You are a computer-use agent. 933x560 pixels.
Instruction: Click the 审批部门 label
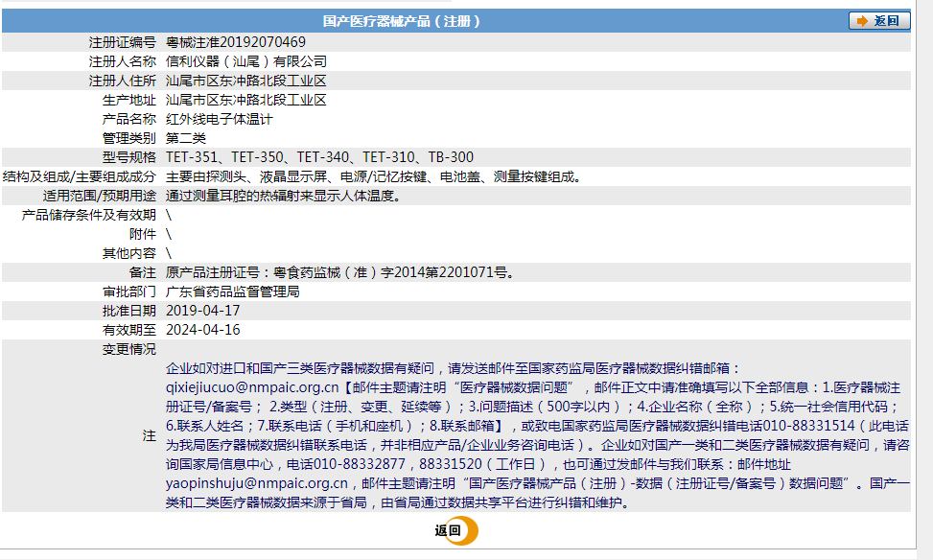(x=129, y=292)
